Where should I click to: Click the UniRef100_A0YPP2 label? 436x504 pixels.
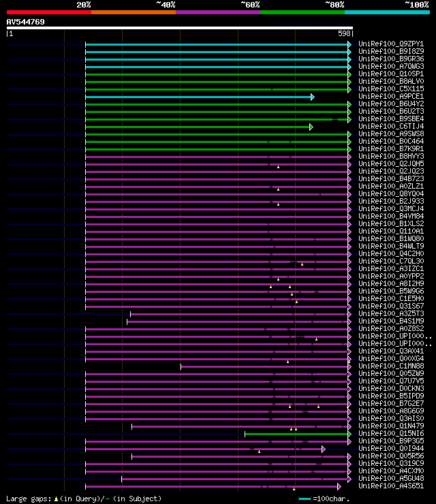(391, 276)
